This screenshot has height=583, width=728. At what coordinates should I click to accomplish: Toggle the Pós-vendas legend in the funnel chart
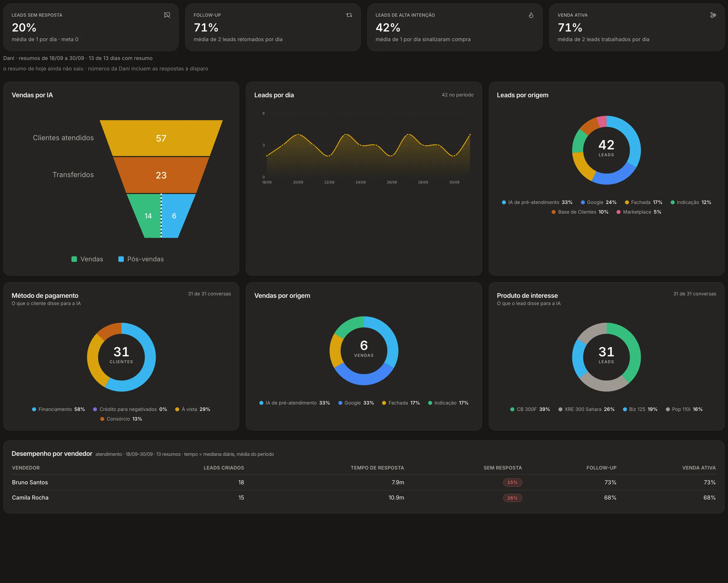[141, 259]
